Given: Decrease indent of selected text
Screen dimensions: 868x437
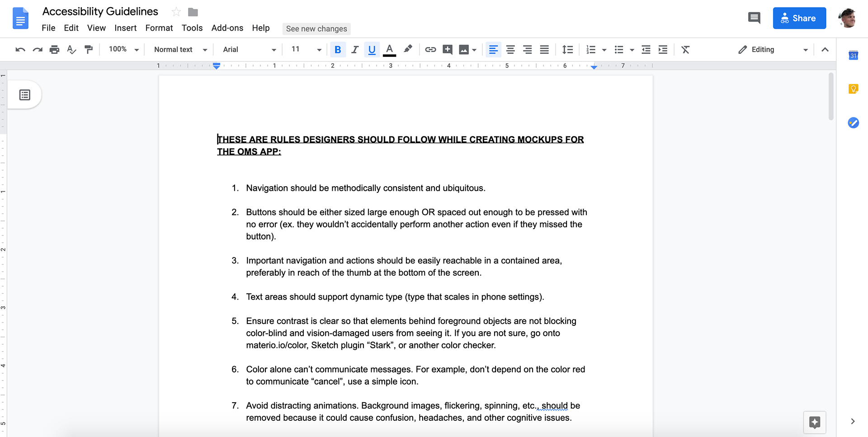Looking at the screenshot, I should coord(646,50).
